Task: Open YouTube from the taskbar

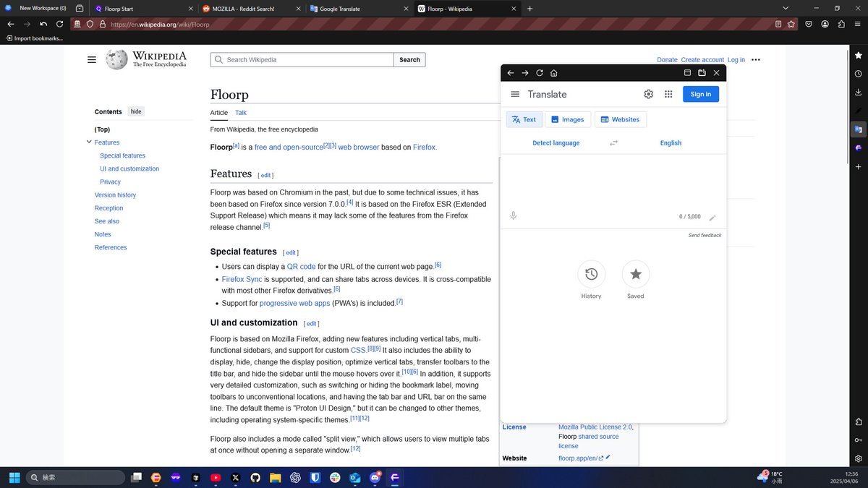Action: [216, 478]
